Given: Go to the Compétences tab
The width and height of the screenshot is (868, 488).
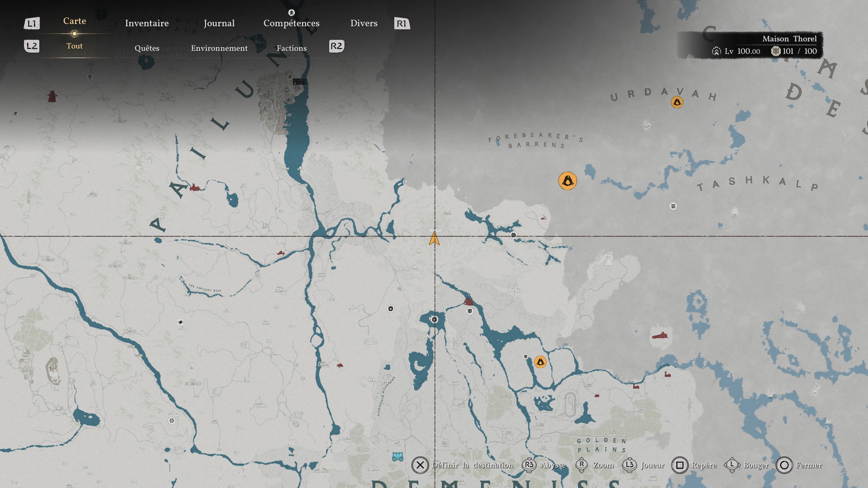Looking at the screenshot, I should click(291, 23).
